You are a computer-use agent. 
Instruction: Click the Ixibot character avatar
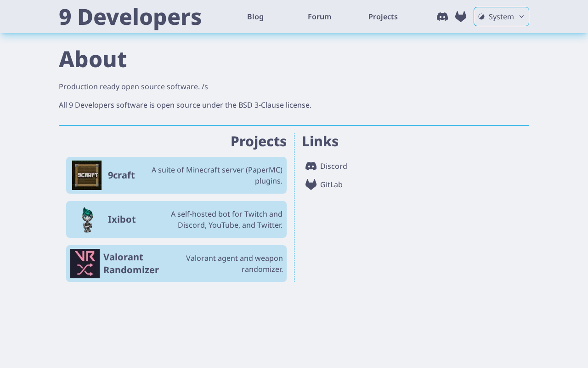87,219
